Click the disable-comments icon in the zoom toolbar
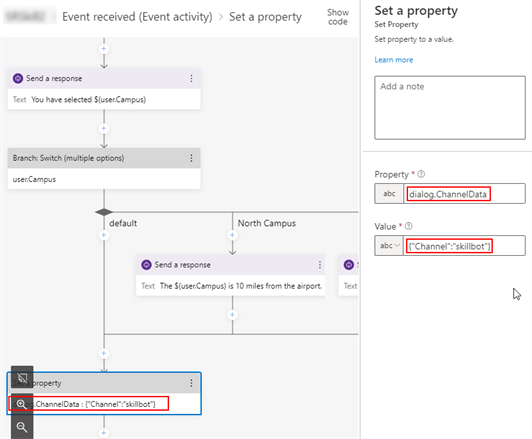This screenshot has width=532, height=439. coord(22,377)
